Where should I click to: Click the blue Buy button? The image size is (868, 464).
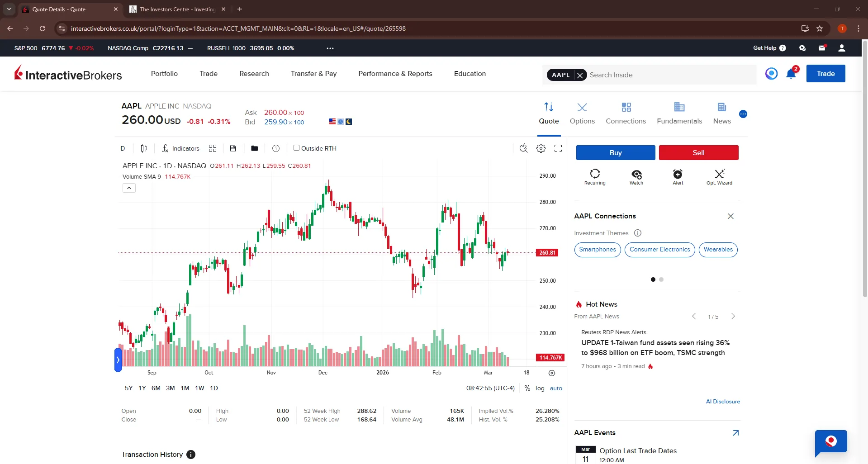tap(616, 153)
